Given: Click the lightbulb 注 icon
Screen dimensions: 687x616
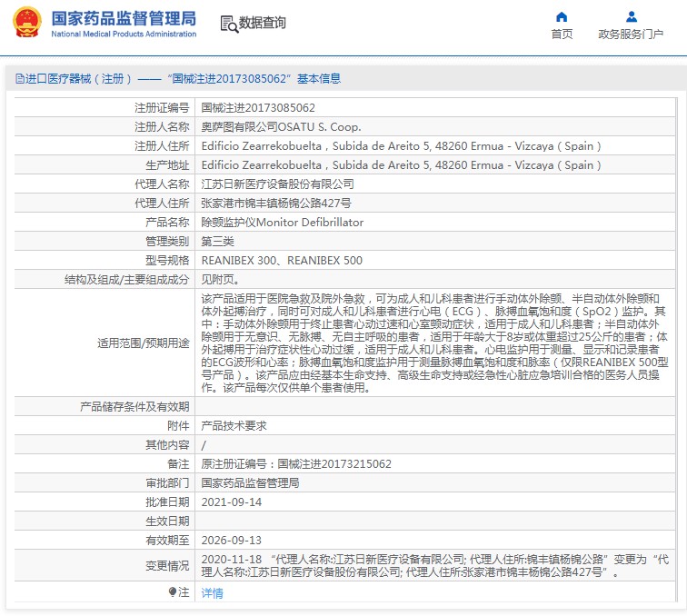Looking at the screenshot, I should pyautogui.click(x=173, y=592).
